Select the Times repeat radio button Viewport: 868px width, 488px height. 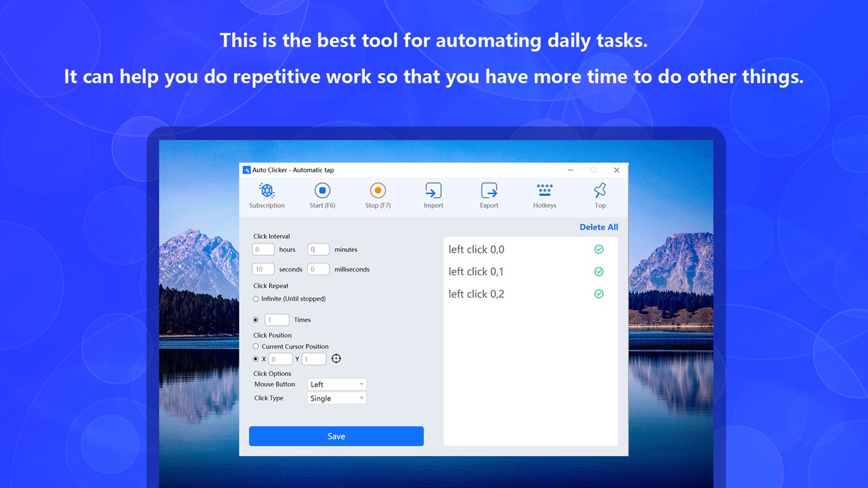[x=256, y=320]
